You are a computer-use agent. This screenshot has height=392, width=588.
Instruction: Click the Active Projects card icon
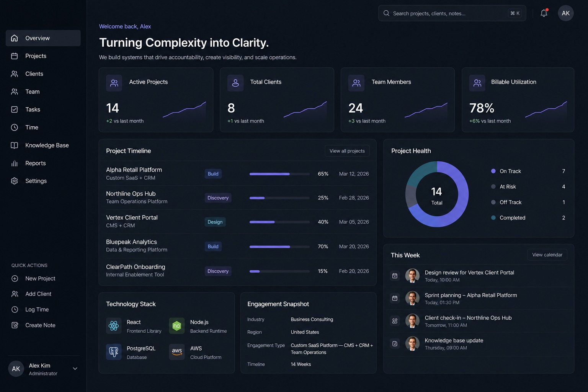[x=114, y=83]
